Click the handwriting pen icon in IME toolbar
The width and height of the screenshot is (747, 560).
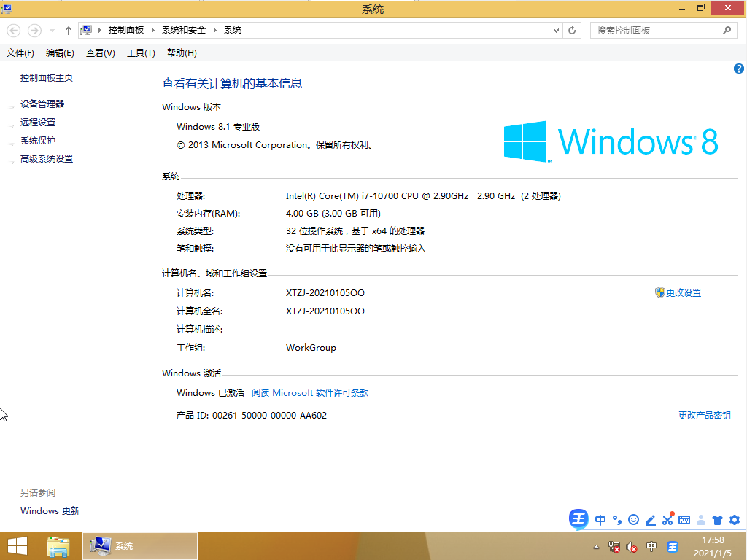(x=650, y=520)
